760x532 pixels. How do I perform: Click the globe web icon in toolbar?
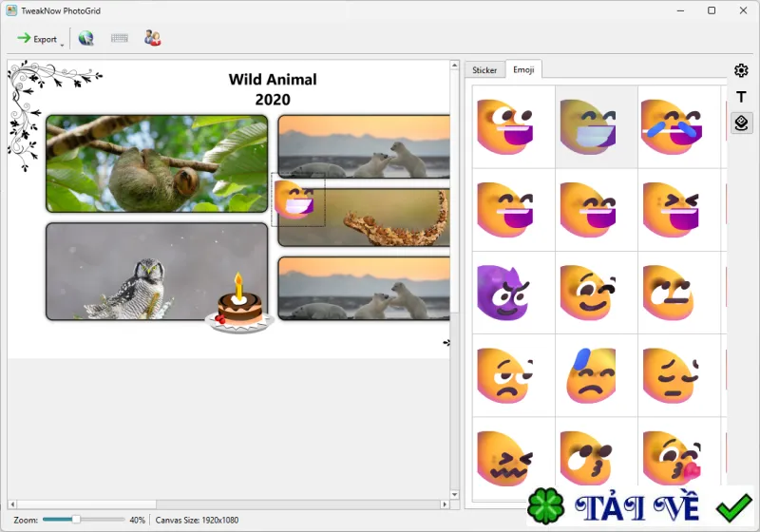pyautogui.click(x=85, y=38)
